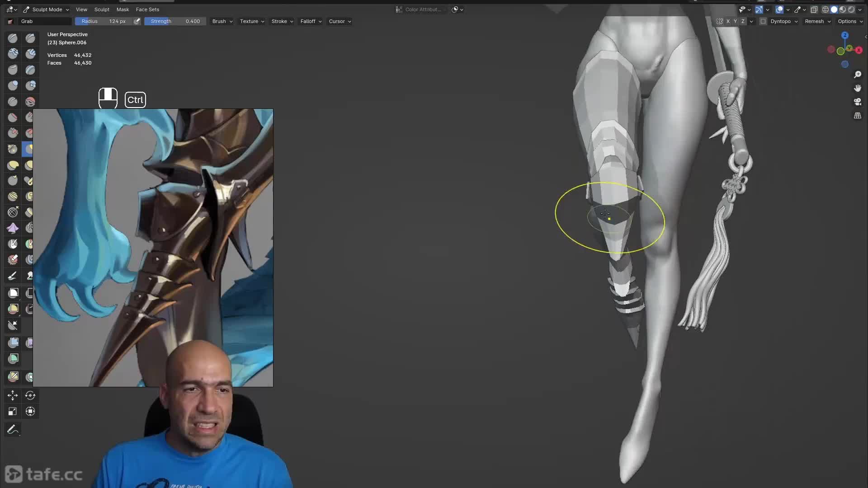Select the Box Mask tool

click(13, 293)
